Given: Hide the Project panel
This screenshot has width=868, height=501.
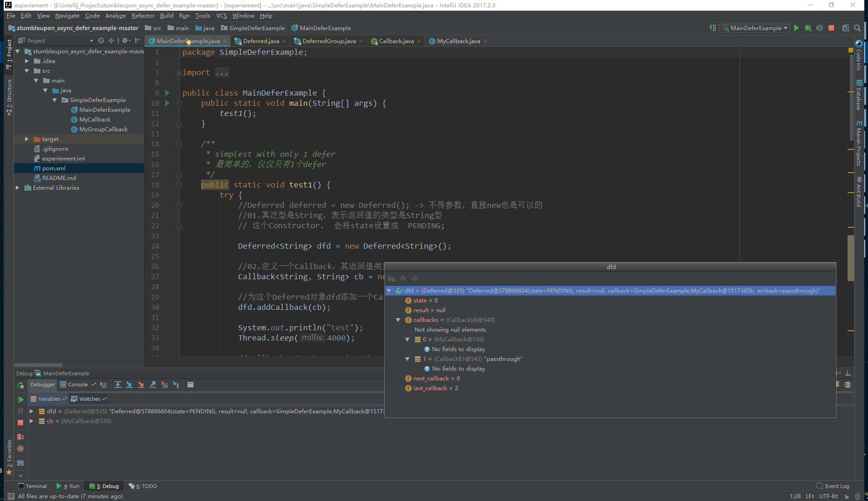Looking at the screenshot, I should coord(138,41).
